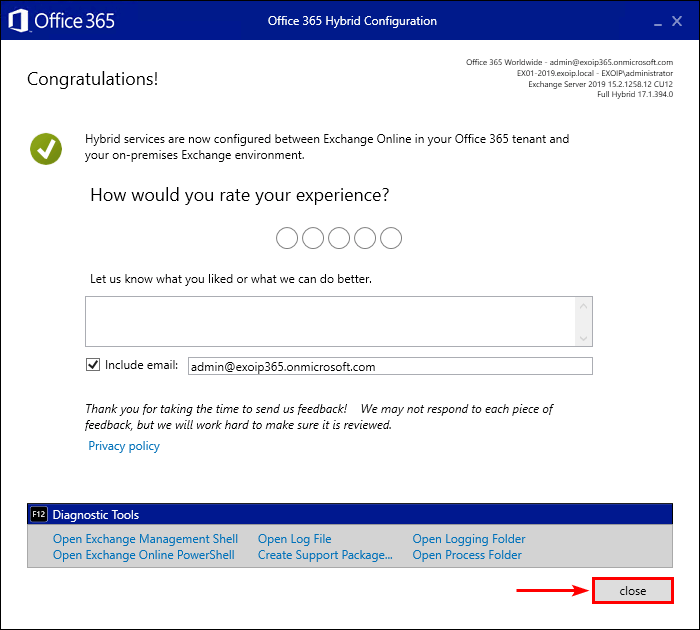Click the feedback box scroll down arrow
The image size is (700, 630).
click(x=583, y=338)
